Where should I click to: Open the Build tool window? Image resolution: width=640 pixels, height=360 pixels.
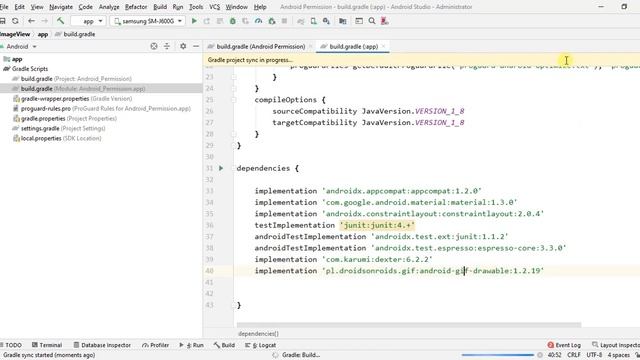(x=224, y=345)
